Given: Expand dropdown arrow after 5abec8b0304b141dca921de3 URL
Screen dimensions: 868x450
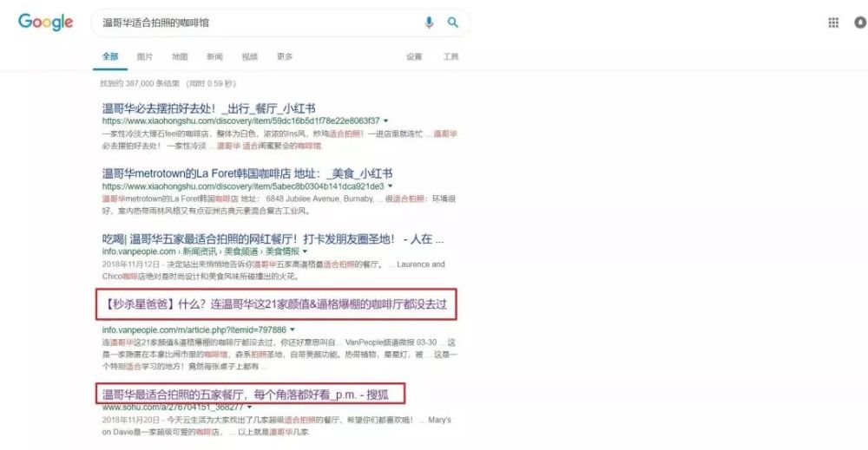Looking at the screenshot, I should [391, 186].
